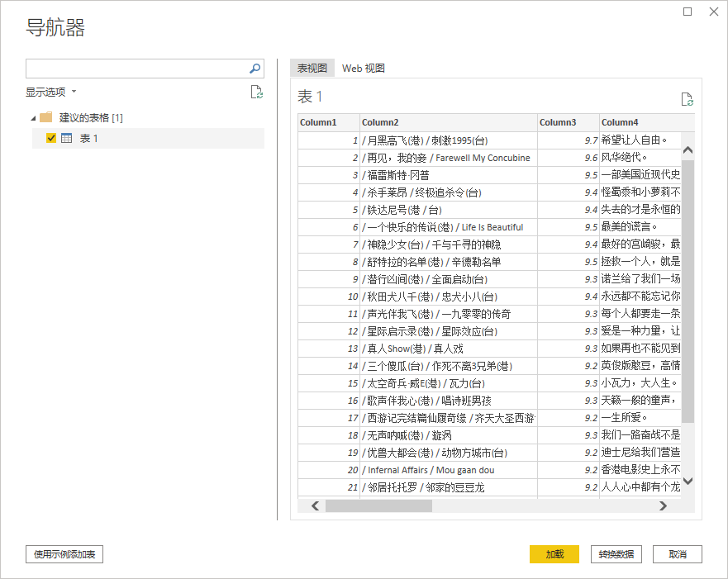Click the refresh icon above the table tree

257,92
